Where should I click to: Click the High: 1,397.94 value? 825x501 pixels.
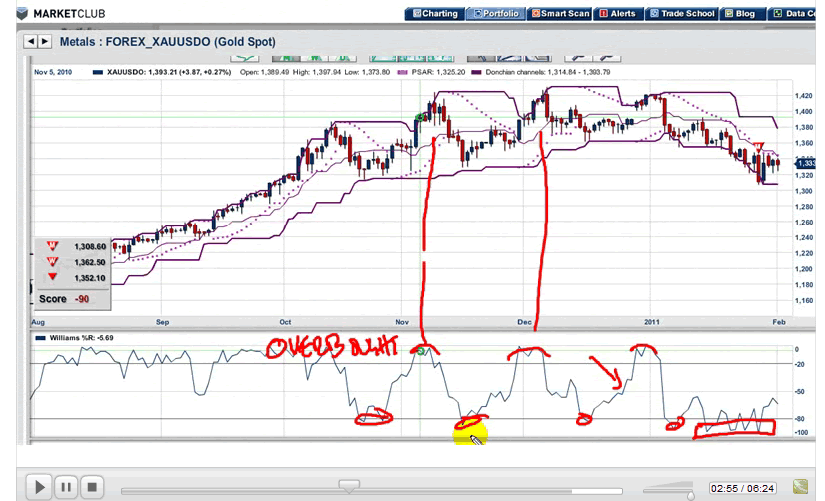pyautogui.click(x=316, y=72)
